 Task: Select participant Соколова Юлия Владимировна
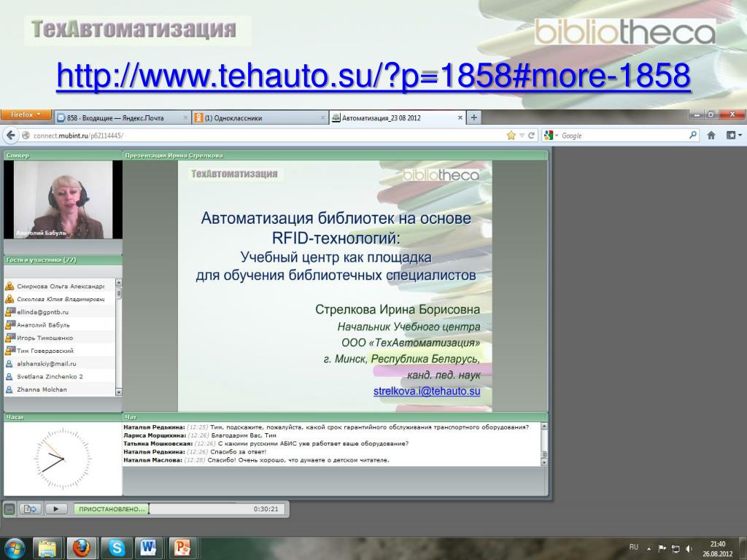tap(60, 299)
